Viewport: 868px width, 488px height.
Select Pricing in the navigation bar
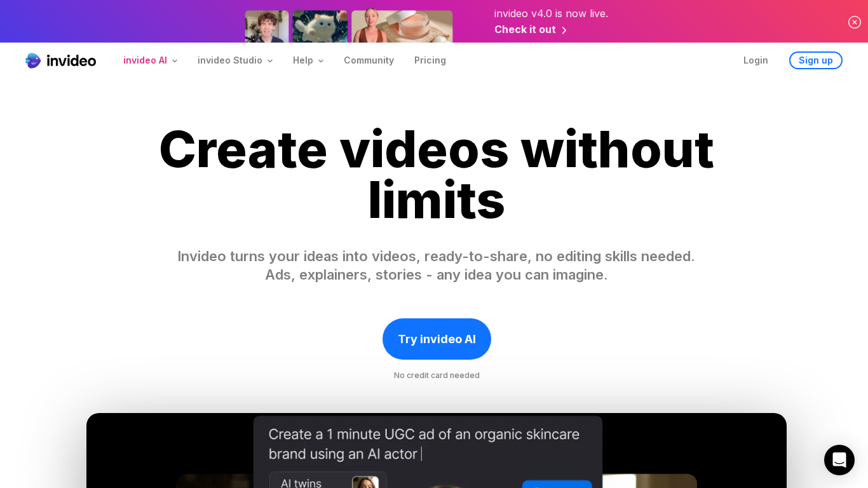pyautogui.click(x=430, y=60)
